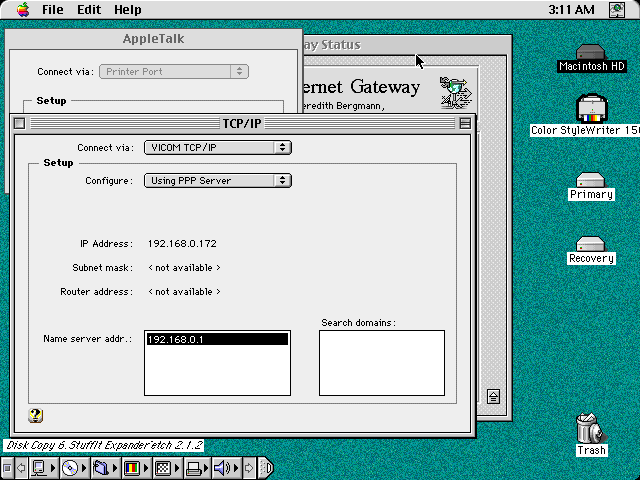Open the Apple menu
This screenshot has width=640, height=480.
pyautogui.click(x=23, y=9)
